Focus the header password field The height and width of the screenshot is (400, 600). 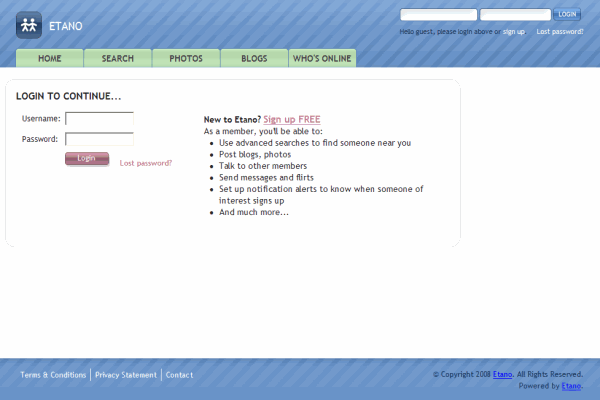pos(515,15)
